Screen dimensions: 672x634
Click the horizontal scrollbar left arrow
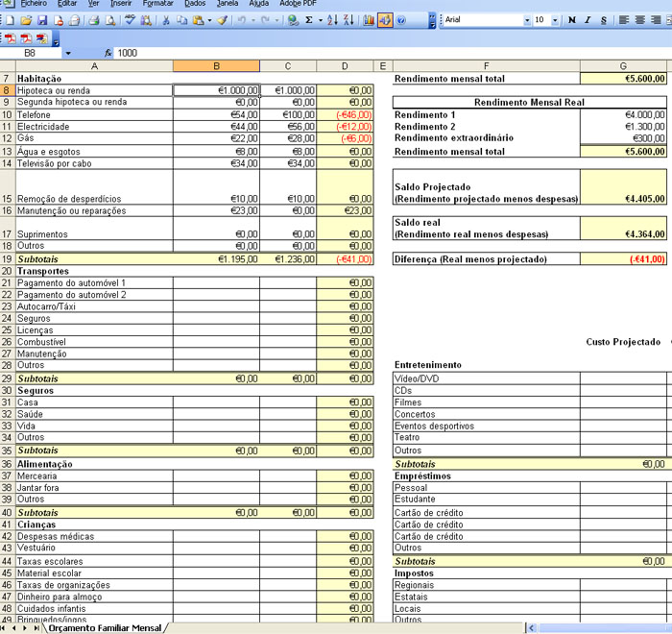(x=532, y=628)
